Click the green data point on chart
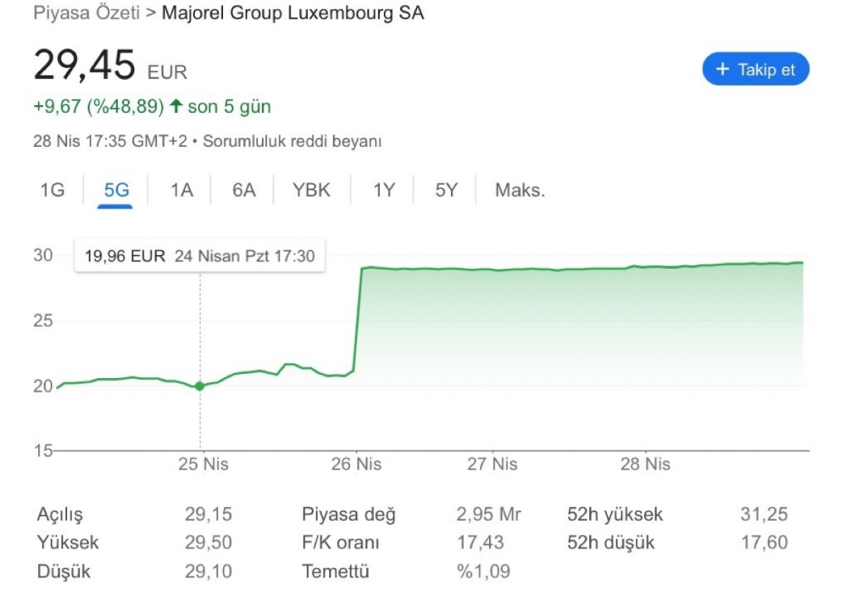This screenshot has width=868, height=596. coord(200,386)
